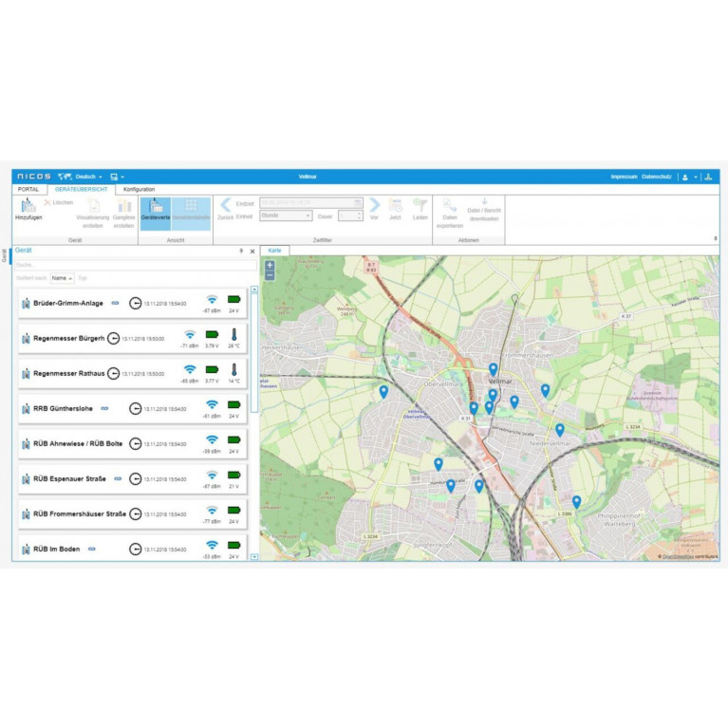Open the GERÄTEÜBERSICHT tab
Screen dimensions: 728x728
point(82,190)
